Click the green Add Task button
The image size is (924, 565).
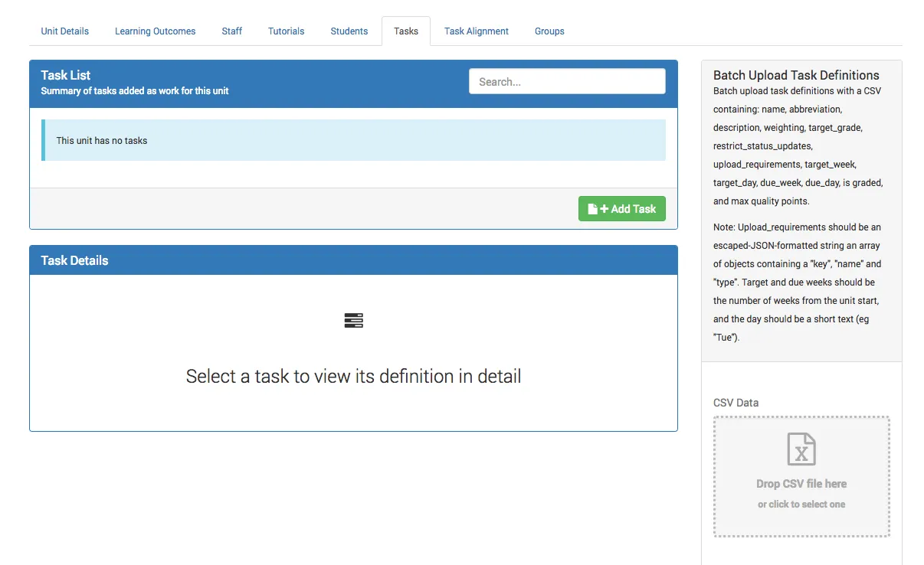click(622, 208)
